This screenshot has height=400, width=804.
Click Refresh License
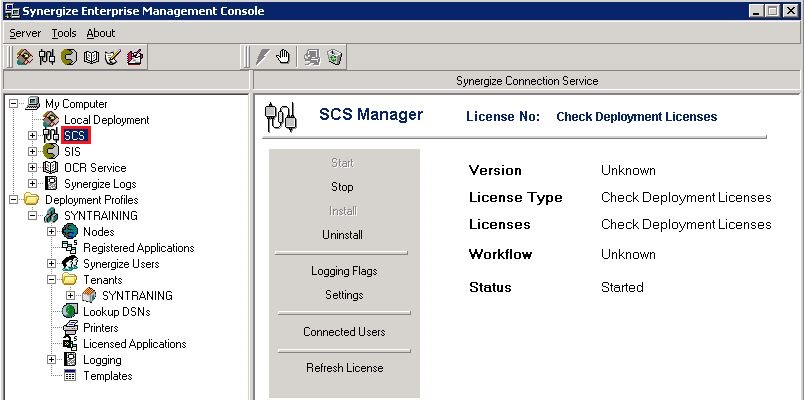[x=345, y=368]
